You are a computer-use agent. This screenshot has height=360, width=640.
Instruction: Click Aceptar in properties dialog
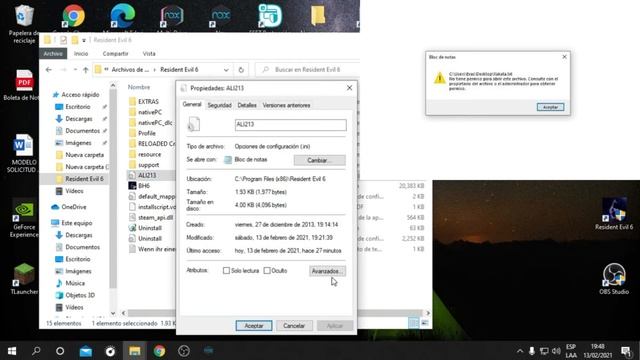253,326
